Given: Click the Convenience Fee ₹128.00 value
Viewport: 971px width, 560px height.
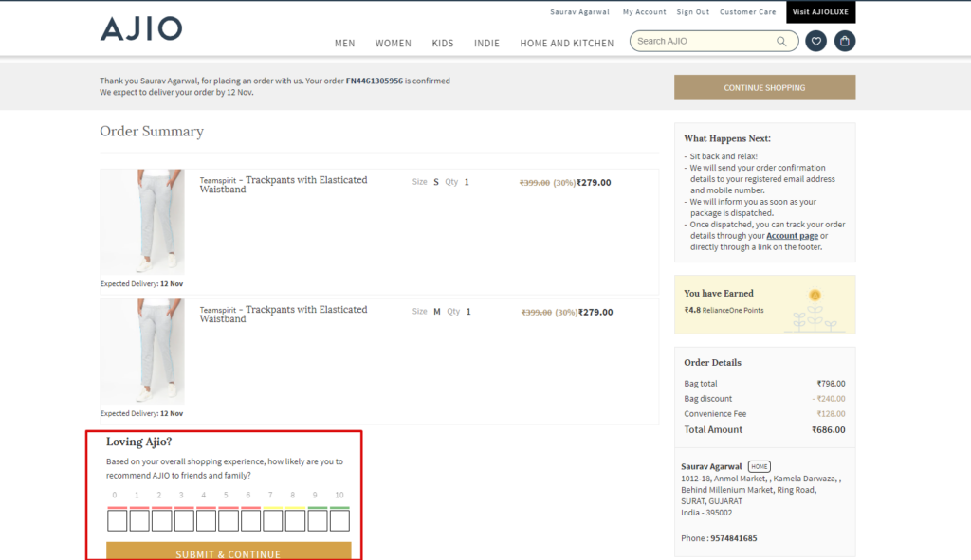Looking at the screenshot, I should [831, 414].
